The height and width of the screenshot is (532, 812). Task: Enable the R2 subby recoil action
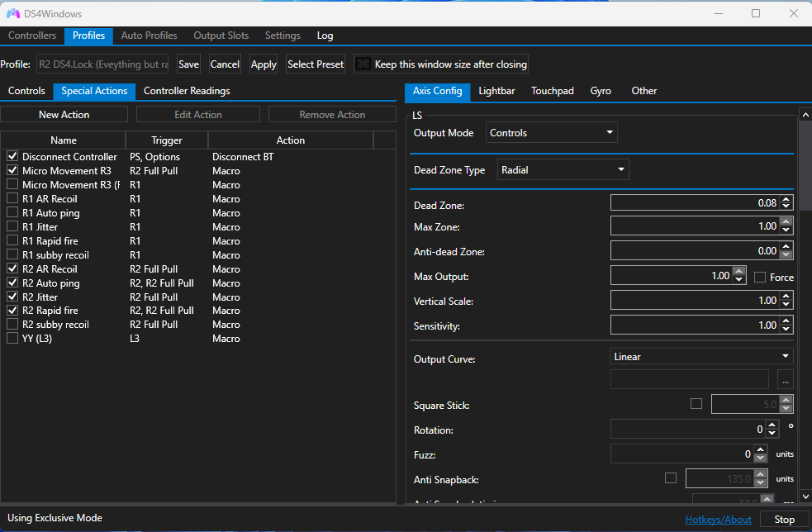(x=12, y=324)
